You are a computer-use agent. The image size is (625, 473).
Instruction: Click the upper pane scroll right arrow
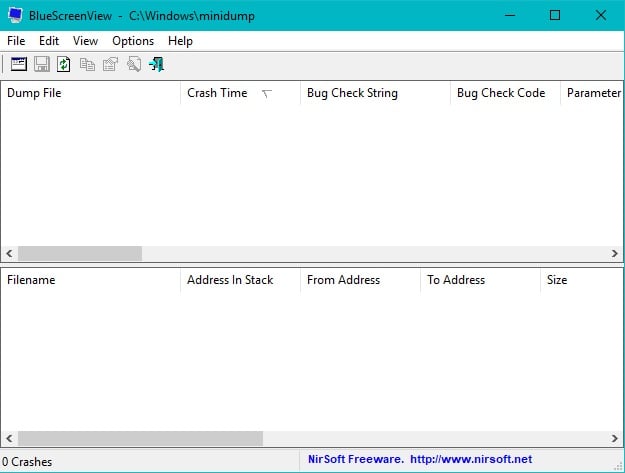[x=615, y=253]
